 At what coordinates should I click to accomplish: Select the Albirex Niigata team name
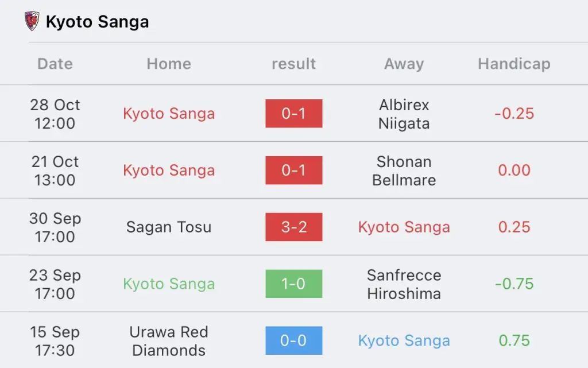[404, 114]
